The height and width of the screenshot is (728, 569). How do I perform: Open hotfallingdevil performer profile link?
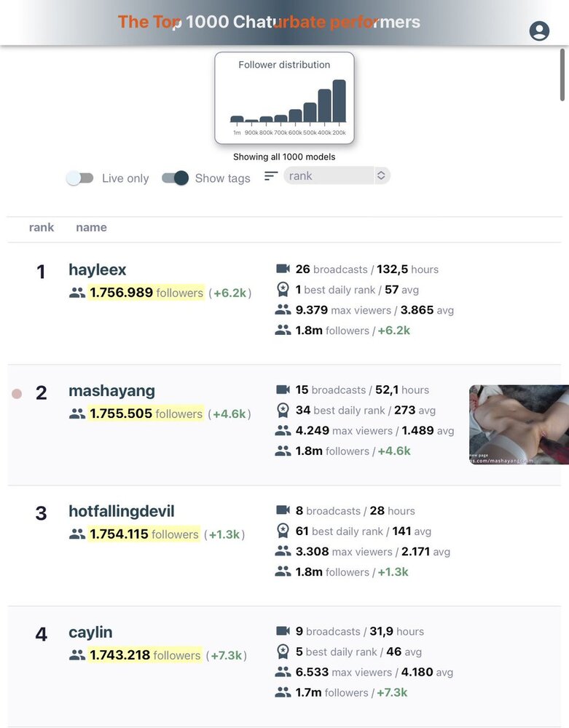121,512
